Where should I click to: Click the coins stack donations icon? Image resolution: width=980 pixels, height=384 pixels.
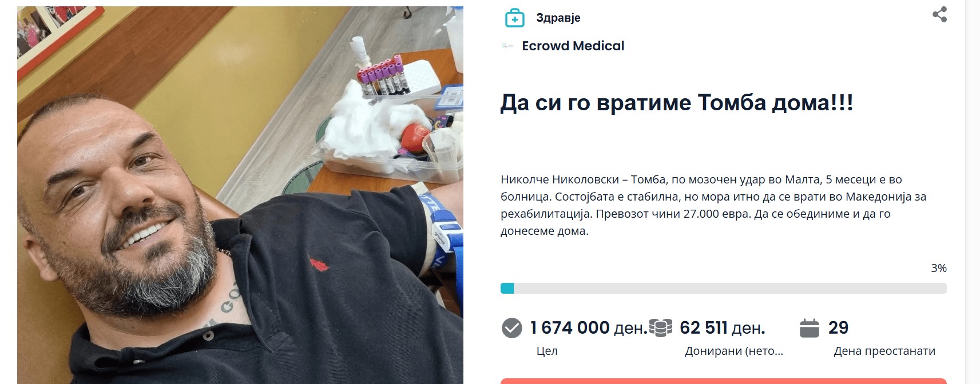(661, 328)
